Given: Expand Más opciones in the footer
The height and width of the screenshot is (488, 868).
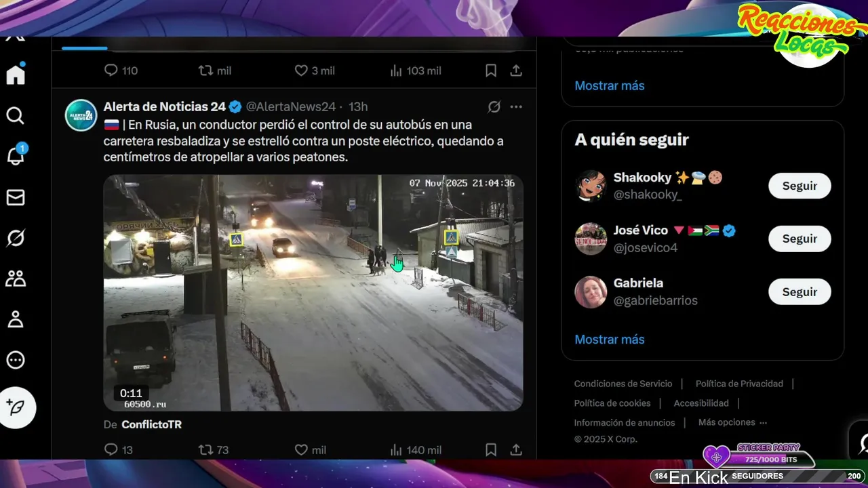Looking at the screenshot, I should pyautogui.click(x=732, y=422).
